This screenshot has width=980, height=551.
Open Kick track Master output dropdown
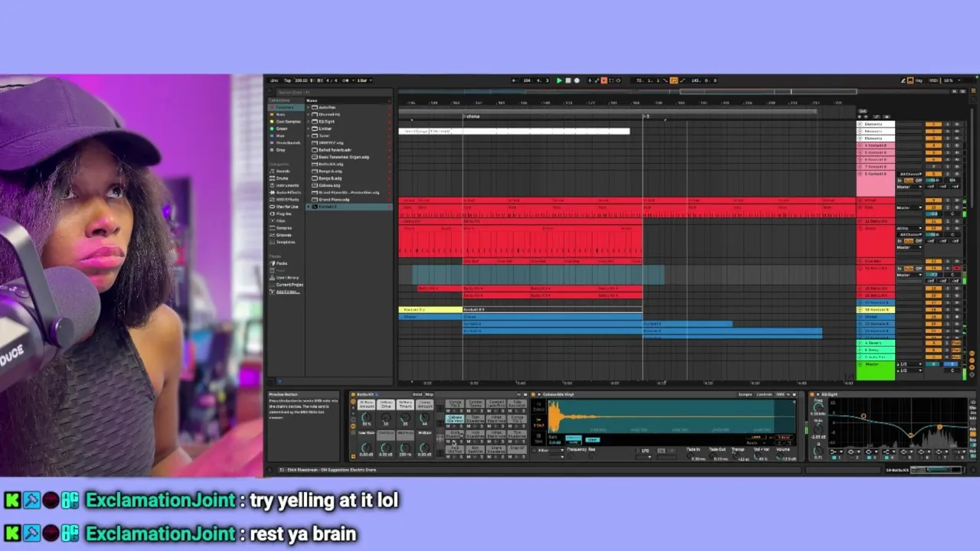(910, 207)
